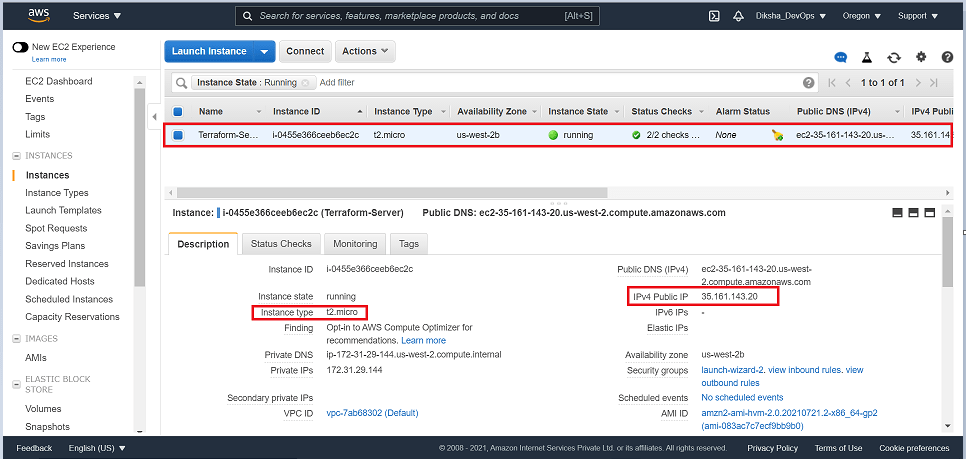Open Compute Optimizer Learn more link
The image size is (966, 459).
[x=423, y=341]
